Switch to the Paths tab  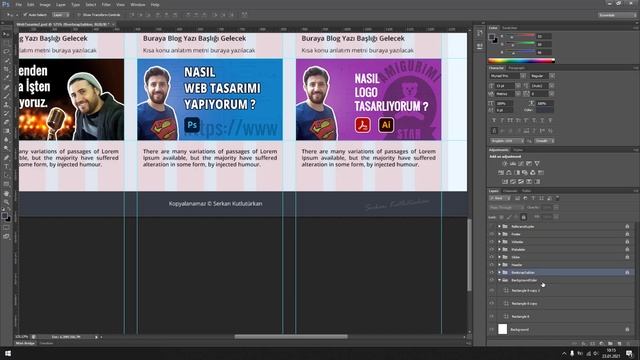[x=527, y=191]
